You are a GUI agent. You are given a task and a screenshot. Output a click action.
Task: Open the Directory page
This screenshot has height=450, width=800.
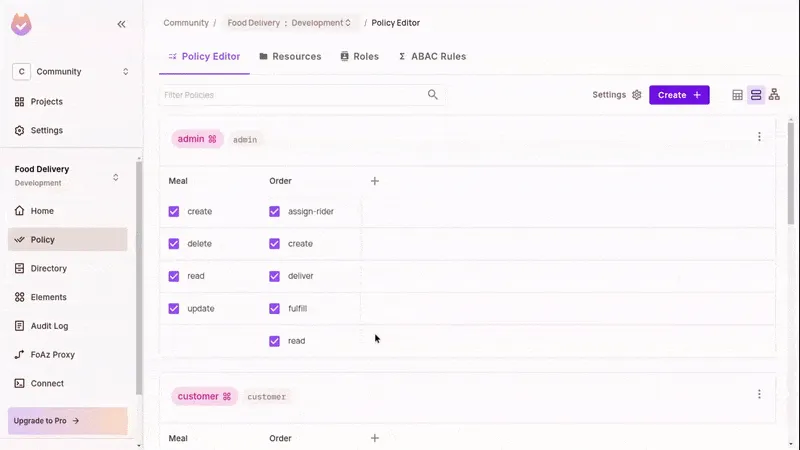click(67, 268)
